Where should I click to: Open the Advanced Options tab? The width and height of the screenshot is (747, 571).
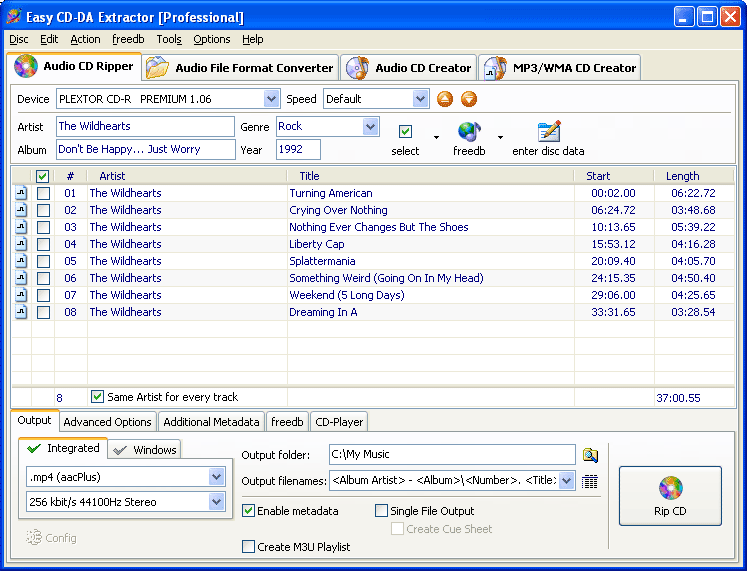click(x=108, y=422)
